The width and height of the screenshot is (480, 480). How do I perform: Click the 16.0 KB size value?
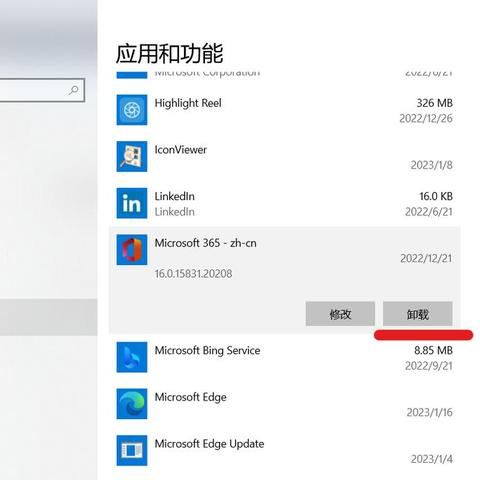pyautogui.click(x=436, y=196)
